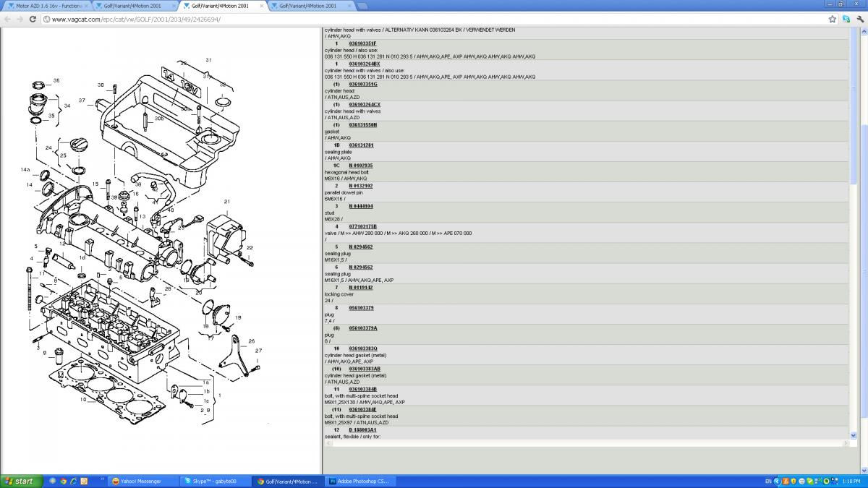Switch to Adobe Photoshop taskbar window

click(362, 481)
